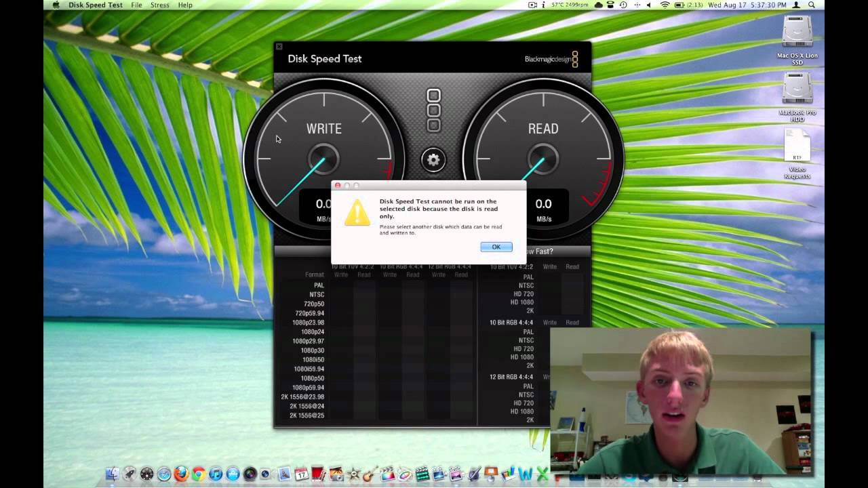Click the volume icon in menu bar
The height and width of the screenshot is (488, 868).
(649, 5)
